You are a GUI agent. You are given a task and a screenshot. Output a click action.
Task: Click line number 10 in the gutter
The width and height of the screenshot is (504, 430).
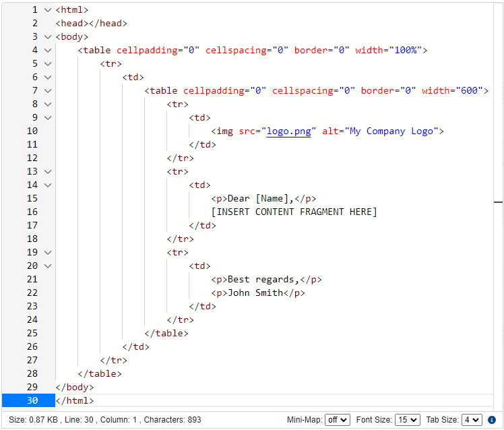click(32, 131)
